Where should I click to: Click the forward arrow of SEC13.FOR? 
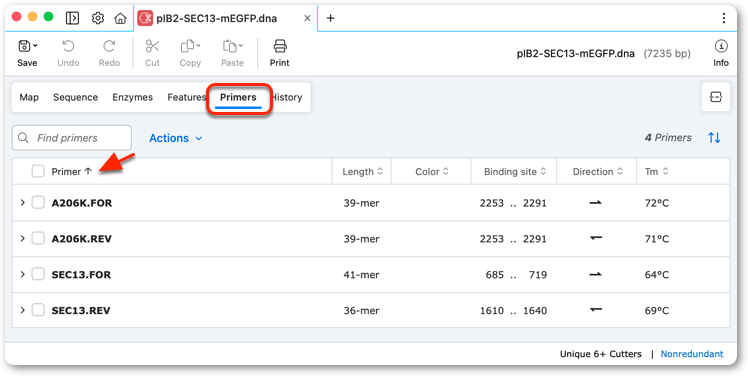tap(595, 274)
